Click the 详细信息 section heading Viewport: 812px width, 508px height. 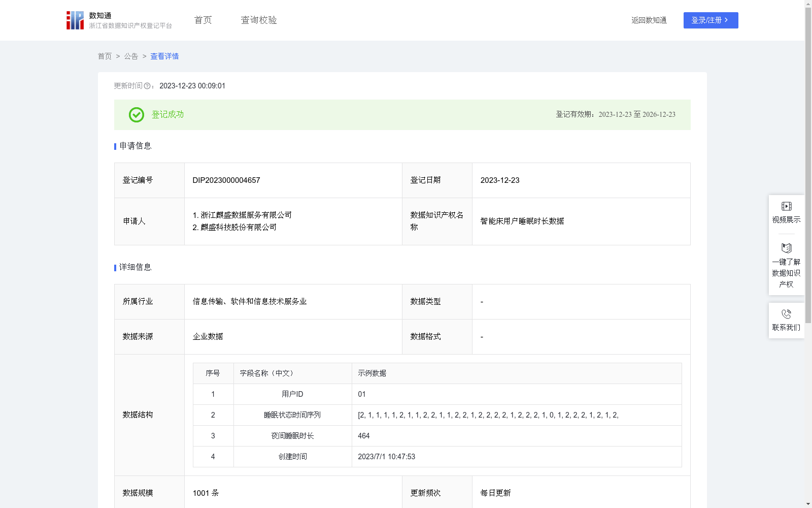(136, 268)
